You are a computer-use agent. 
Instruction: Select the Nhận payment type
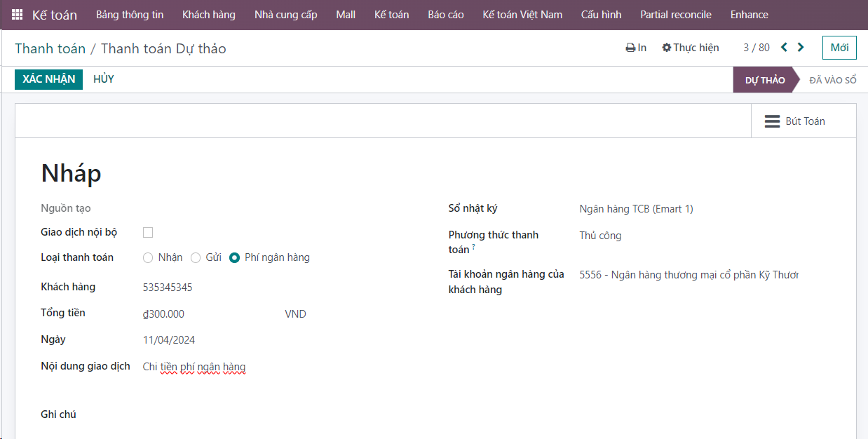148,257
